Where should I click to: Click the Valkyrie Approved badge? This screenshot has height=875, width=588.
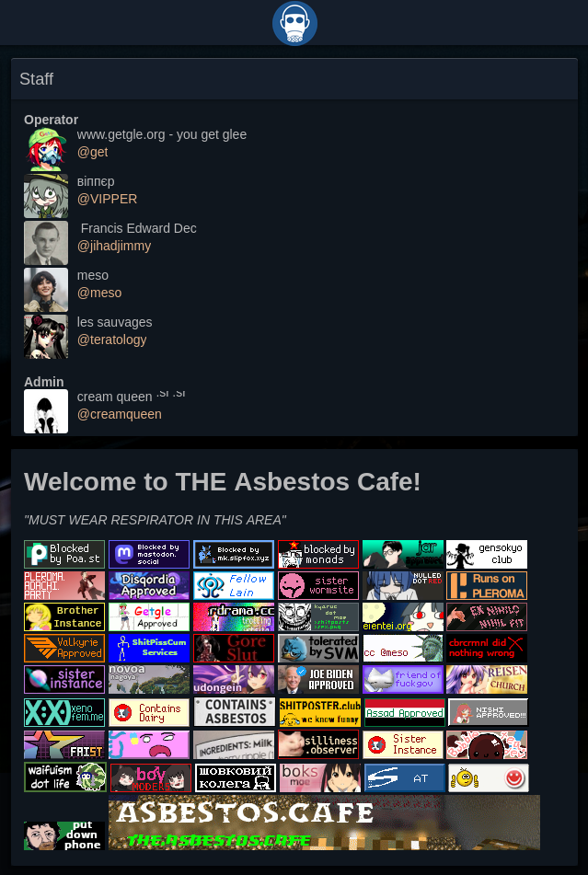click(x=64, y=648)
